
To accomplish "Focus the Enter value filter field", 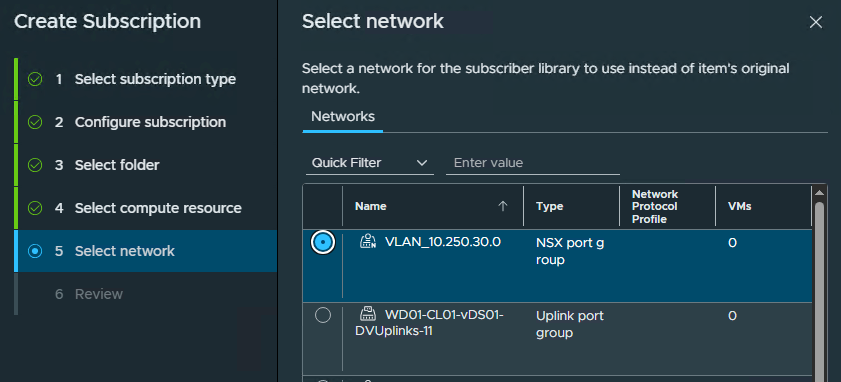I will [533, 163].
